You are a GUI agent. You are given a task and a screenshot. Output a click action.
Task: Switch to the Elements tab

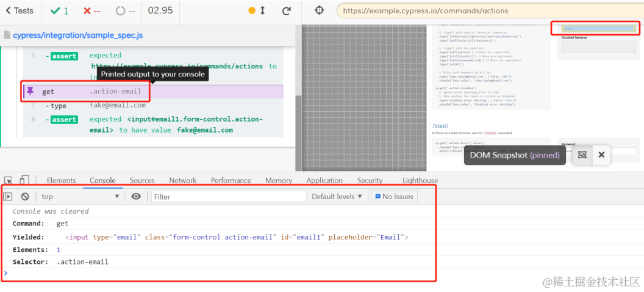[61, 180]
